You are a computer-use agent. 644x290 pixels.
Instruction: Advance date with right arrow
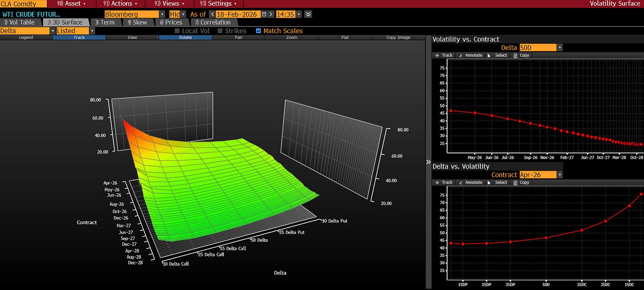pyautogui.click(x=271, y=14)
